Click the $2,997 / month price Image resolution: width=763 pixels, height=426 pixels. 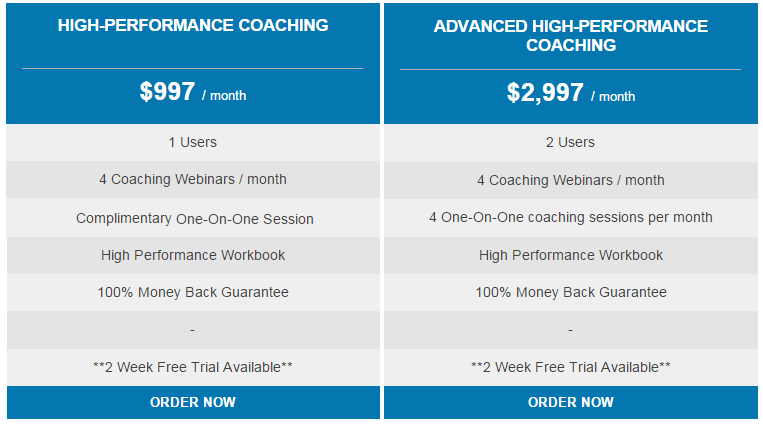click(571, 93)
